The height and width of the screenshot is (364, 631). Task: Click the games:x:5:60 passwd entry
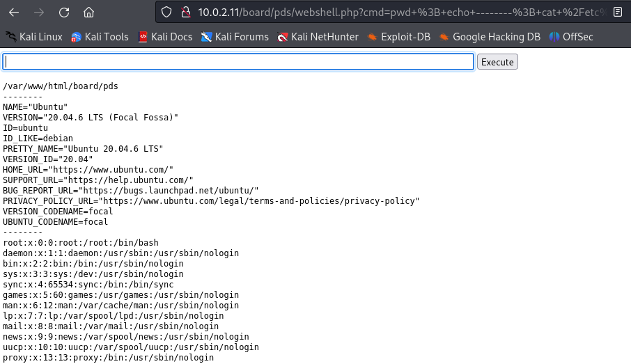pos(120,295)
